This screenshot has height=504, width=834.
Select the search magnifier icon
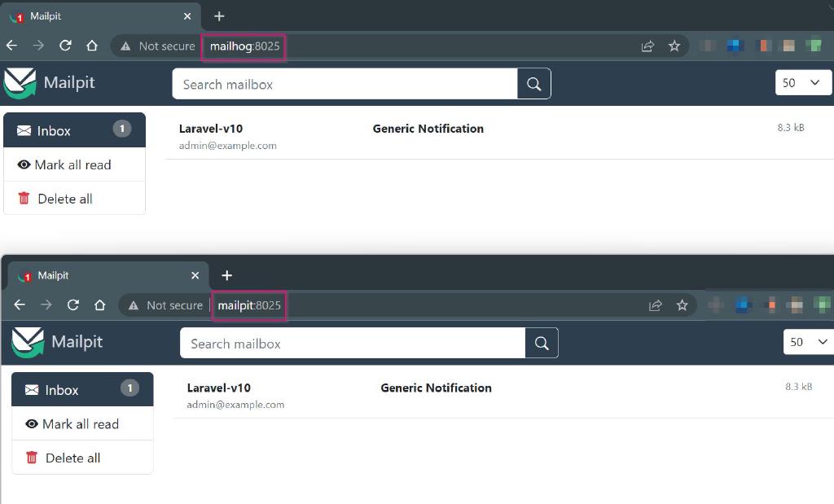pos(533,83)
